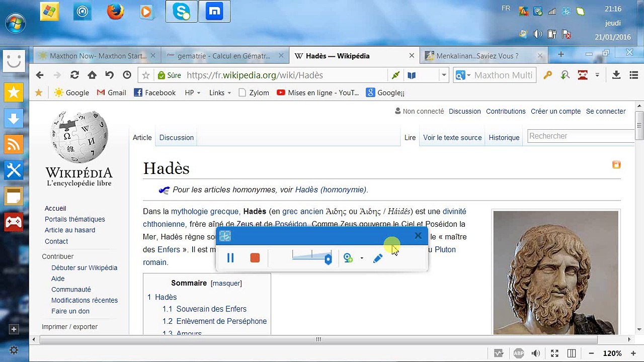The image size is (644, 362).
Task: Expand the toolbar extensions overflow arrow
Action: pyautogui.click(x=597, y=75)
